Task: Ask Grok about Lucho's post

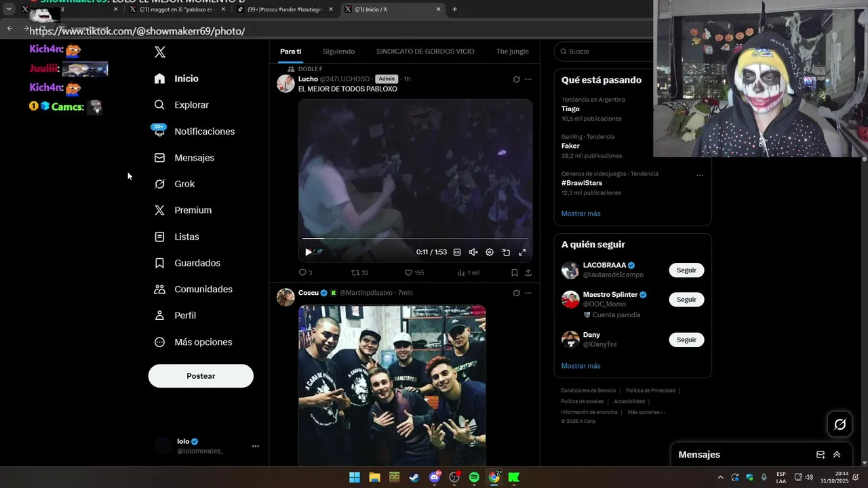Action: (516, 79)
